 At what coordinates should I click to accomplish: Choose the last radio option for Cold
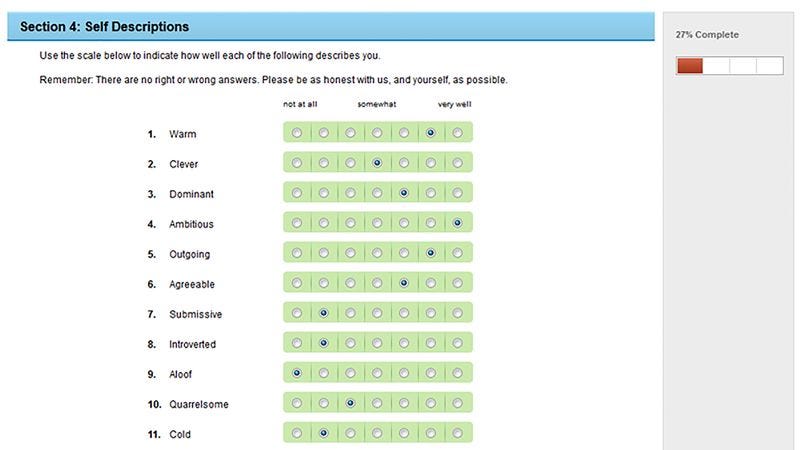(458, 433)
